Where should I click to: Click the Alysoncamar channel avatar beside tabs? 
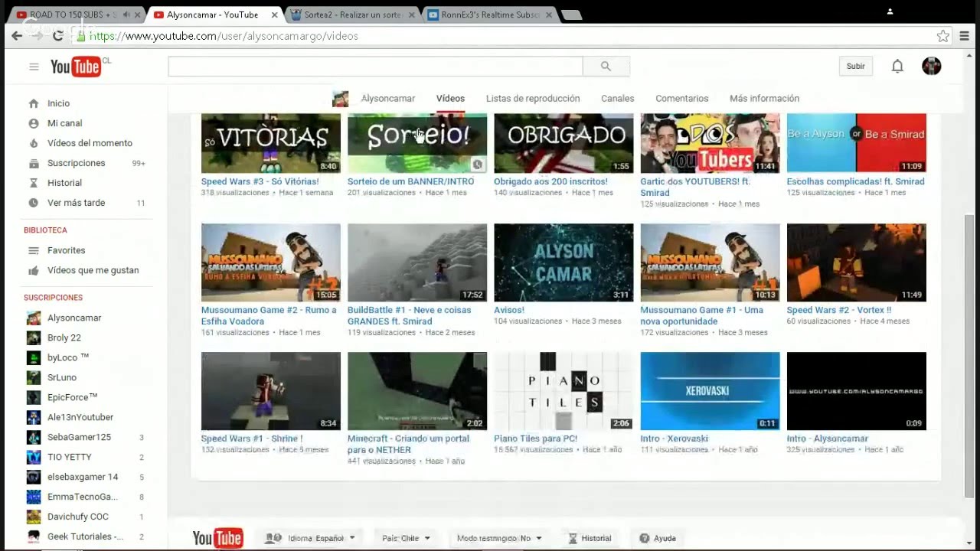point(340,99)
